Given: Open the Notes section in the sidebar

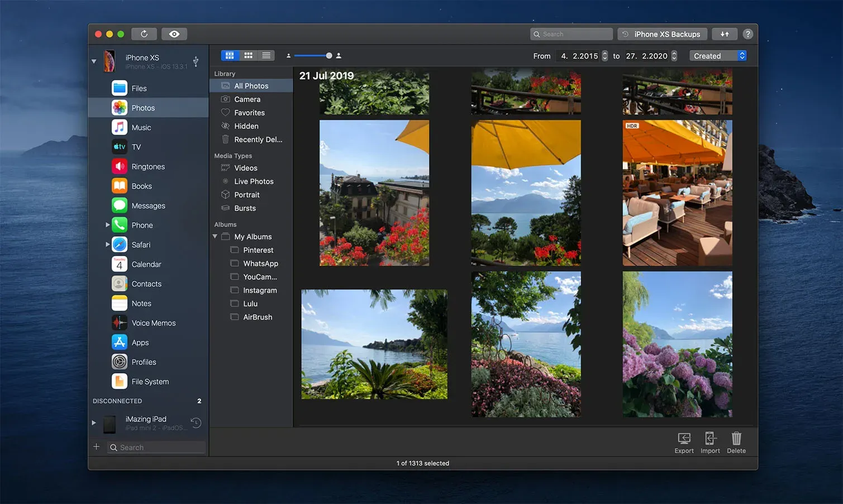Looking at the screenshot, I should coord(141,303).
